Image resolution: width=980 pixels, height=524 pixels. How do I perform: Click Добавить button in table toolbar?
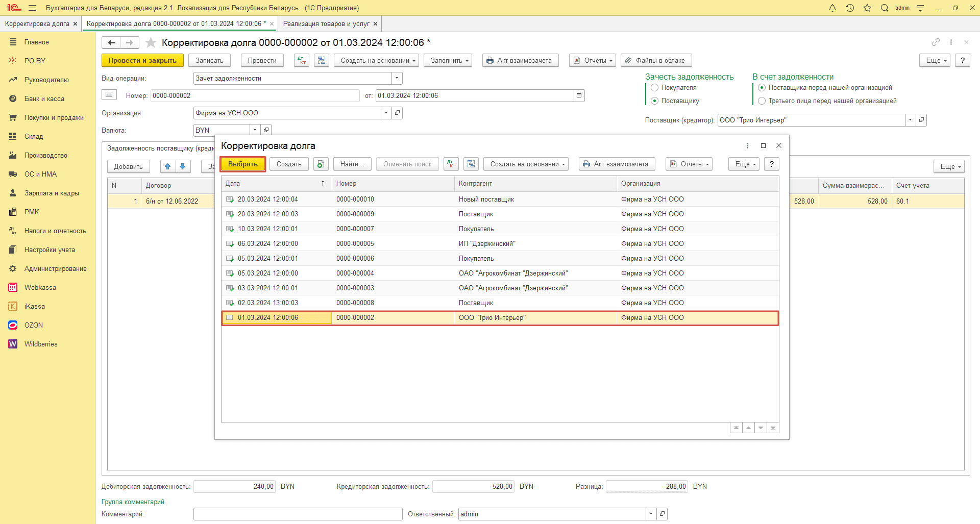pos(129,166)
